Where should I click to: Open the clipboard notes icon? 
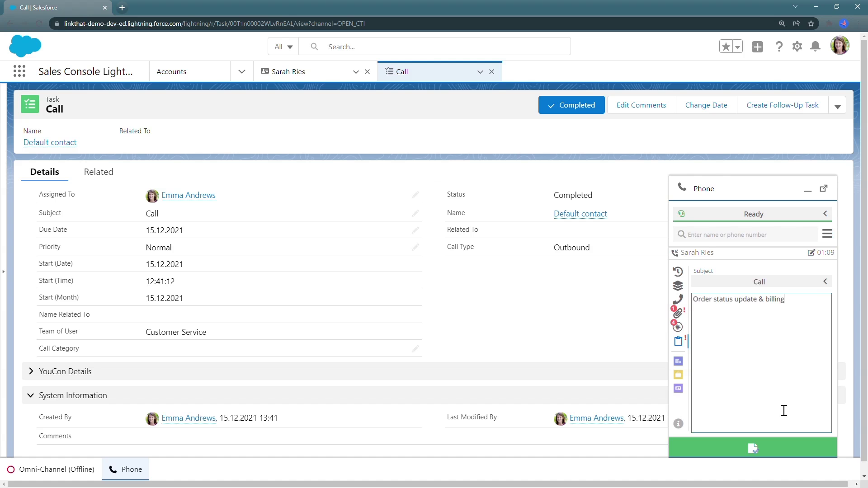678,341
